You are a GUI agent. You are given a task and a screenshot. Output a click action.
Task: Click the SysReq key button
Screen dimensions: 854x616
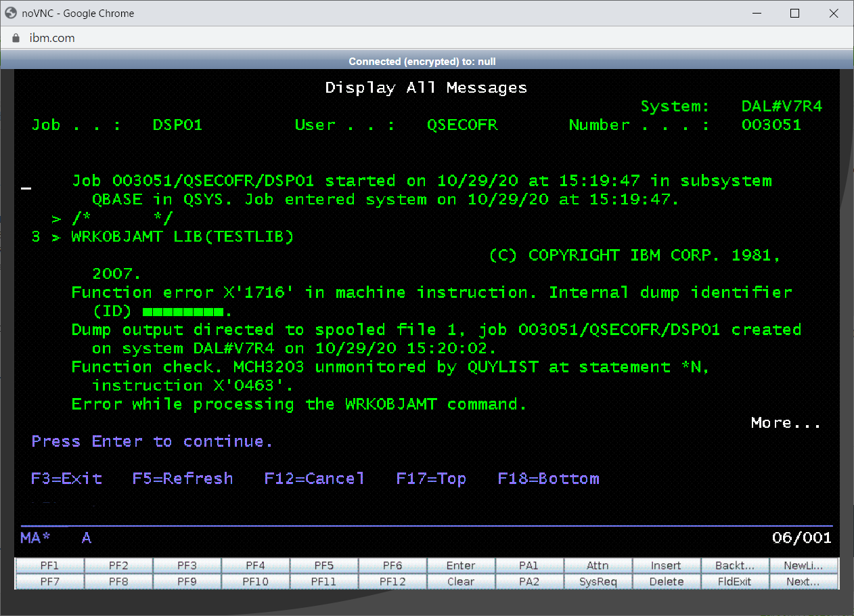pyautogui.click(x=598, y=581)
